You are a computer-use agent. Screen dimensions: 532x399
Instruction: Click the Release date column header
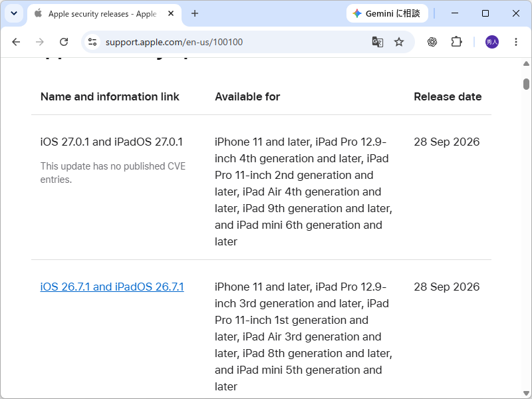tap(448, 96)
